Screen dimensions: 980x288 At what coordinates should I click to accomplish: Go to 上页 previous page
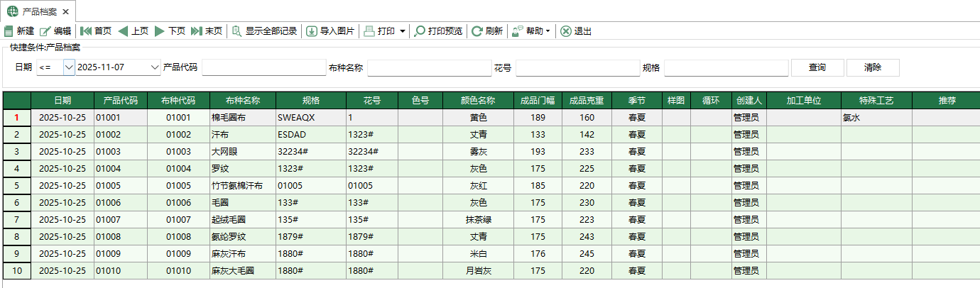point(133,31)
